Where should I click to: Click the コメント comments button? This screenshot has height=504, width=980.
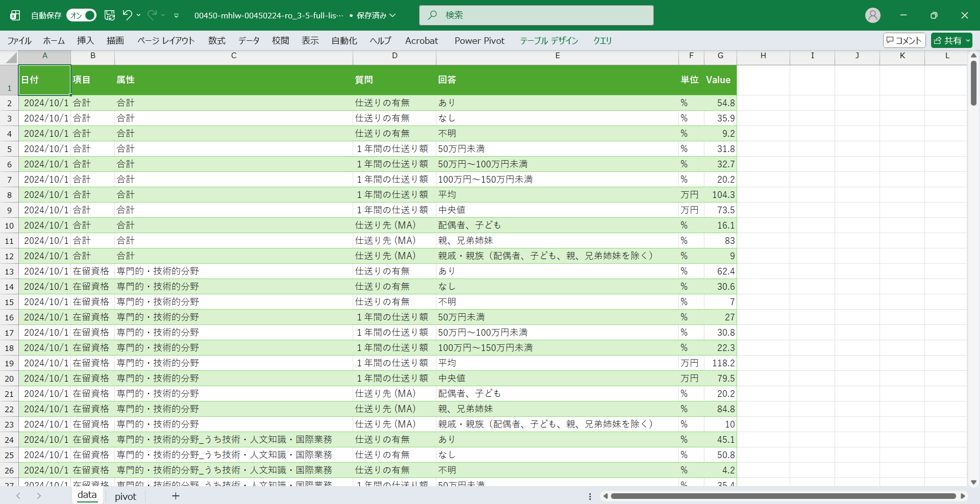[x=904, y=40]
